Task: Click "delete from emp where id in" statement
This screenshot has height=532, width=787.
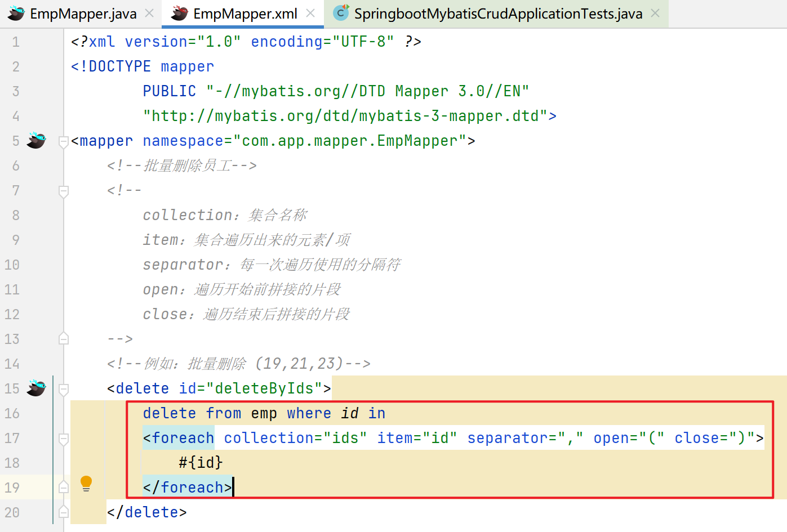Action: 264,413
